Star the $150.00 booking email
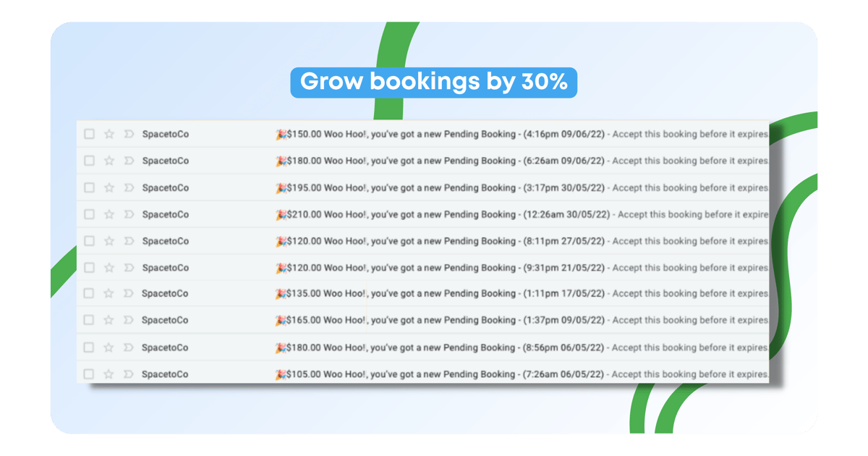The image size is (868, 456). [109, 134]
